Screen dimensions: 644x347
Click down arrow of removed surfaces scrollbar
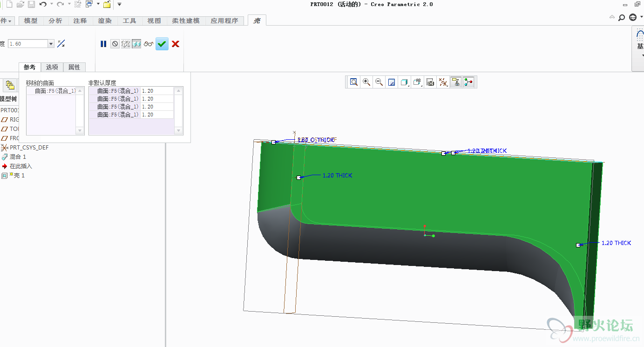[80, 131]
